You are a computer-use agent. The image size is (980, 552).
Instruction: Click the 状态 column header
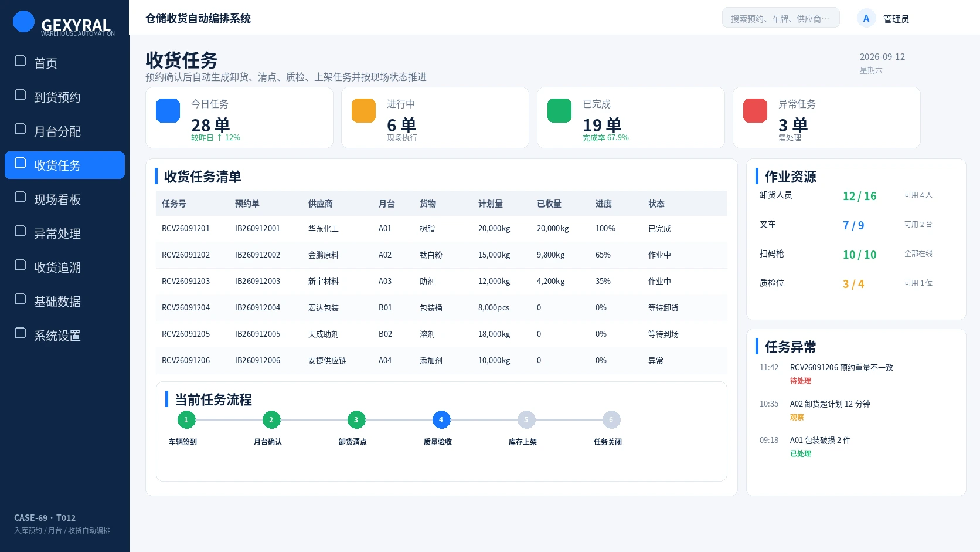click(x=656, y=204)
